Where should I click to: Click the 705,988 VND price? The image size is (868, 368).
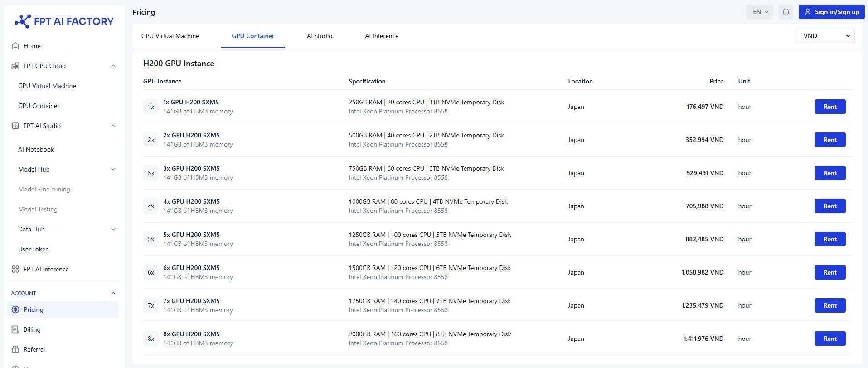704,206
